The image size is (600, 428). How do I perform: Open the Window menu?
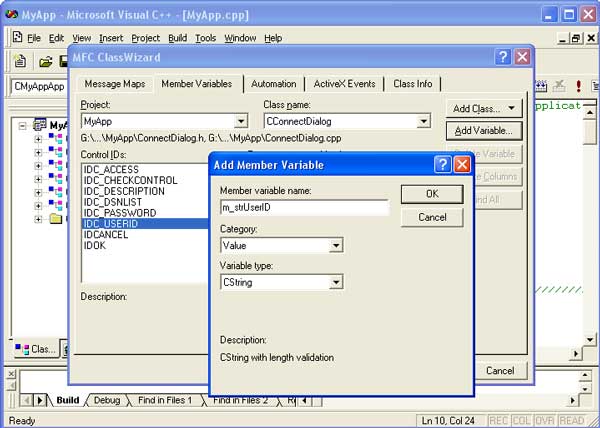coord(240,38)
